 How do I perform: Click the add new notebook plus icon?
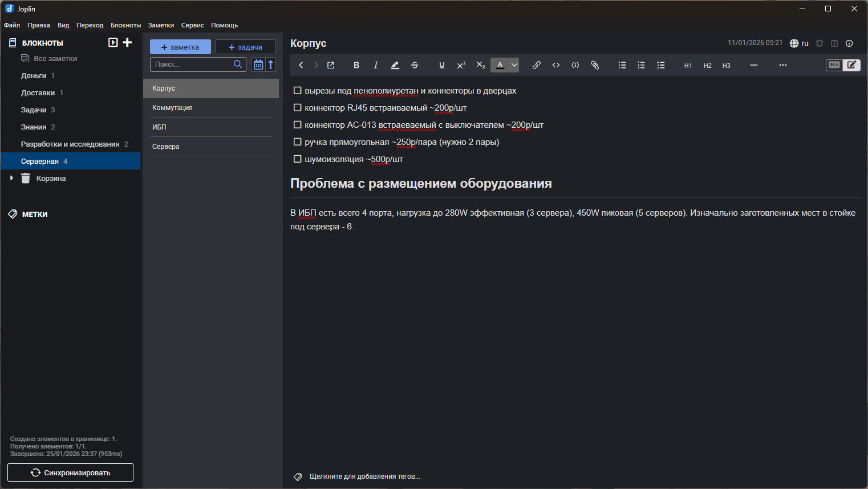(x=127, y=42)
